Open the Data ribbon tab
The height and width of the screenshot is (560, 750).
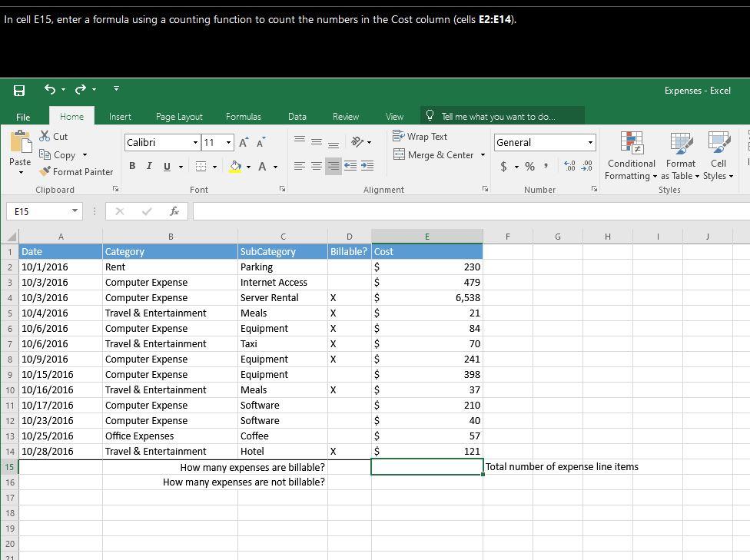[x=297, y=117]
